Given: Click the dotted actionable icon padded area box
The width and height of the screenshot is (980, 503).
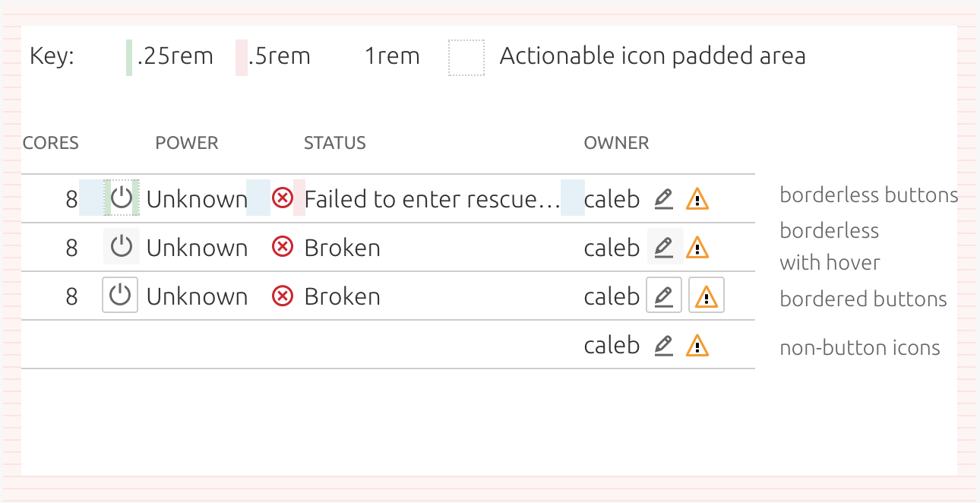Looking at the screenshot, I should point(466,58).
